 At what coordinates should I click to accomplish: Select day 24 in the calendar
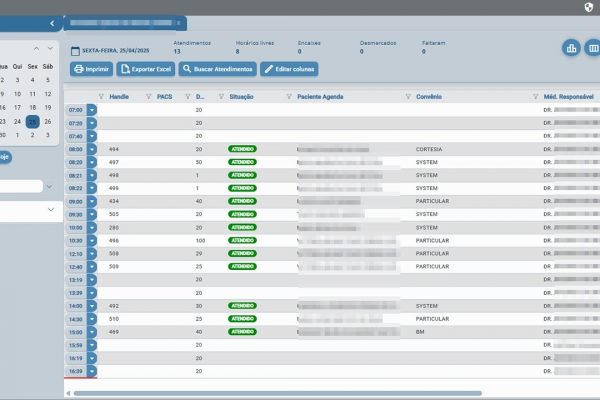[x=17, y=121]
